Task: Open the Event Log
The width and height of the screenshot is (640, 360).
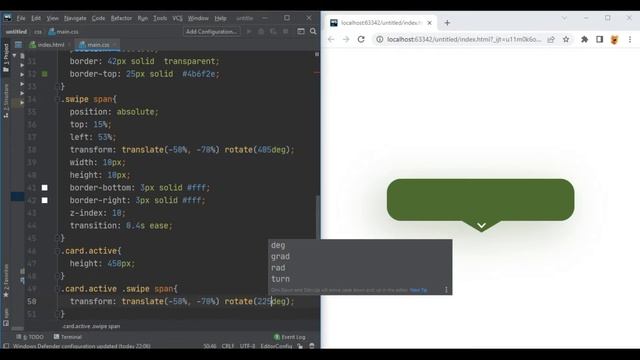Action: 290,337
